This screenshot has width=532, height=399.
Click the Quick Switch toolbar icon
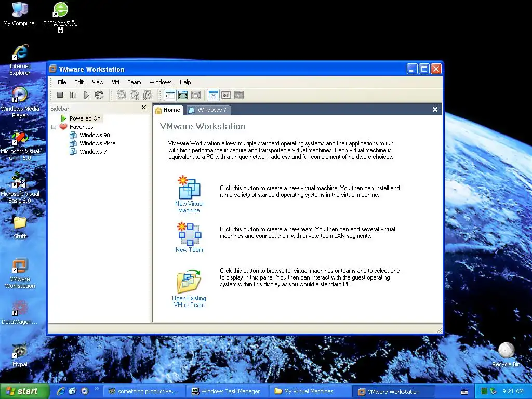196,95
